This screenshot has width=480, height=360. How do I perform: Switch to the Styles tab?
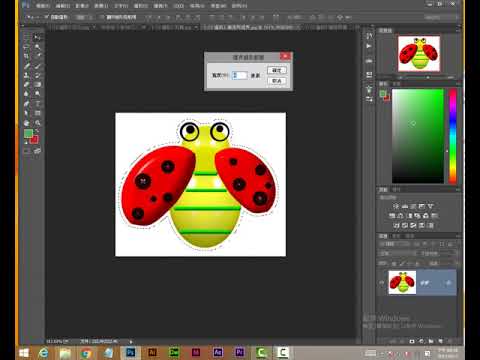pyautogui.click(x=396, y=190)
